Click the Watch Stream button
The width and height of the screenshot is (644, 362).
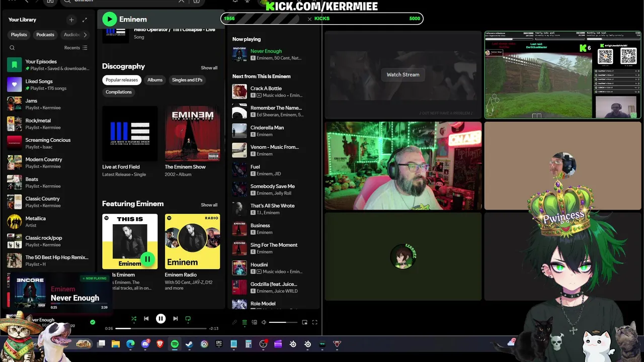coord(403,74)
